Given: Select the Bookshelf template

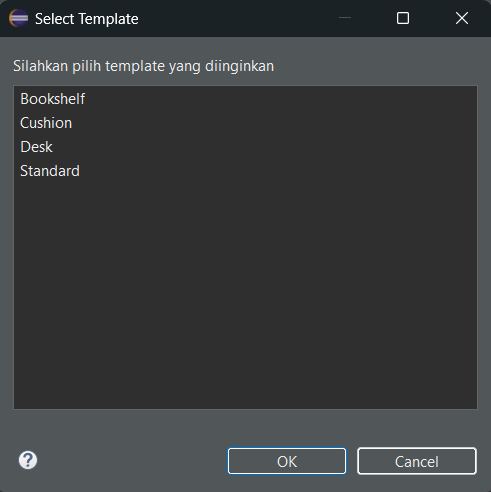Looking at the screenshot, I should coord(53,99).
